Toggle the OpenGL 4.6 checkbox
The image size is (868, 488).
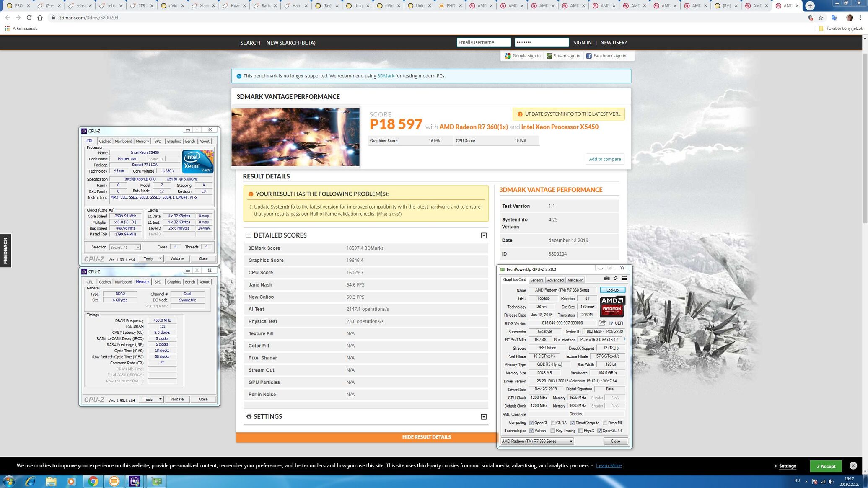coord(599,431)
